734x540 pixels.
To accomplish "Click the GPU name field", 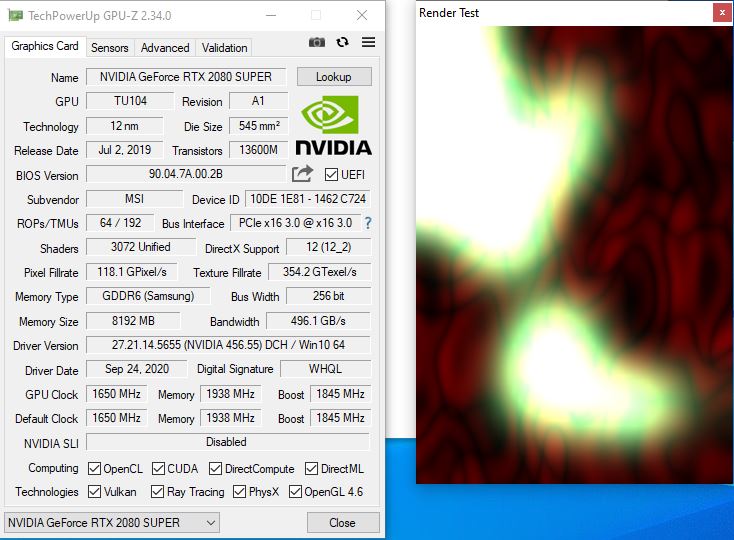I will [x=186, y=77].
